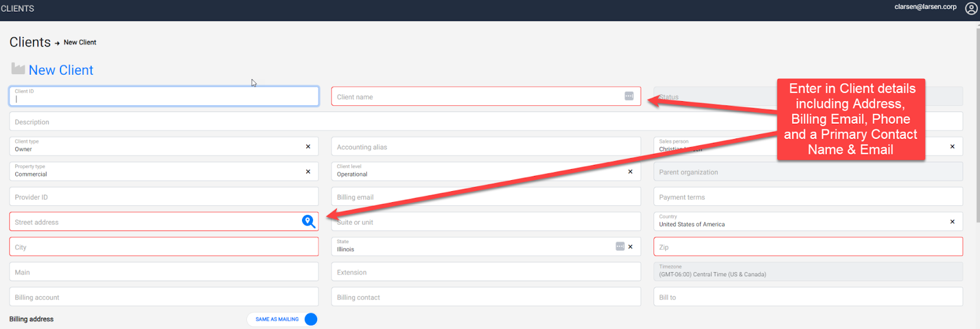The width and height of the screenshot is (980, 329).
Task: Go back to Clients breadcrumb
Action: (x=30, y=42)
